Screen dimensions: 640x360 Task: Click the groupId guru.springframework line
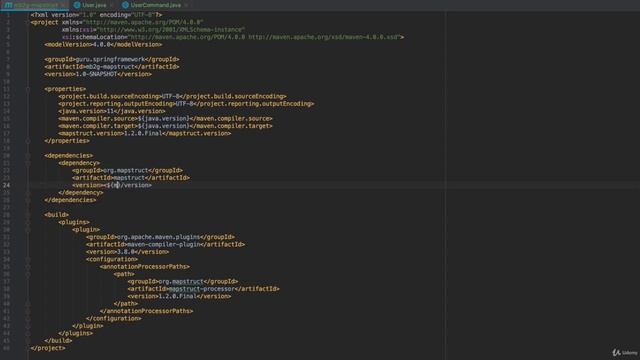pyautogui.click(x=112, y=60)
